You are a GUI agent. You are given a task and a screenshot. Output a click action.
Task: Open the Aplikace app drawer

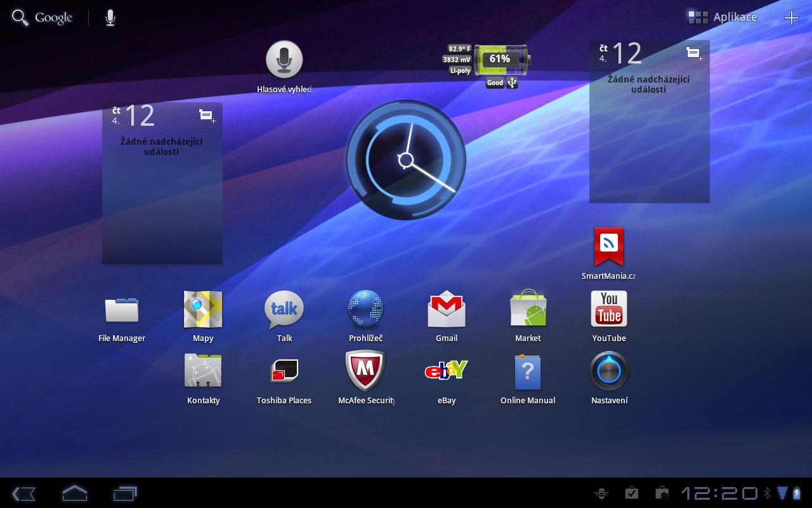pos(723,17)
